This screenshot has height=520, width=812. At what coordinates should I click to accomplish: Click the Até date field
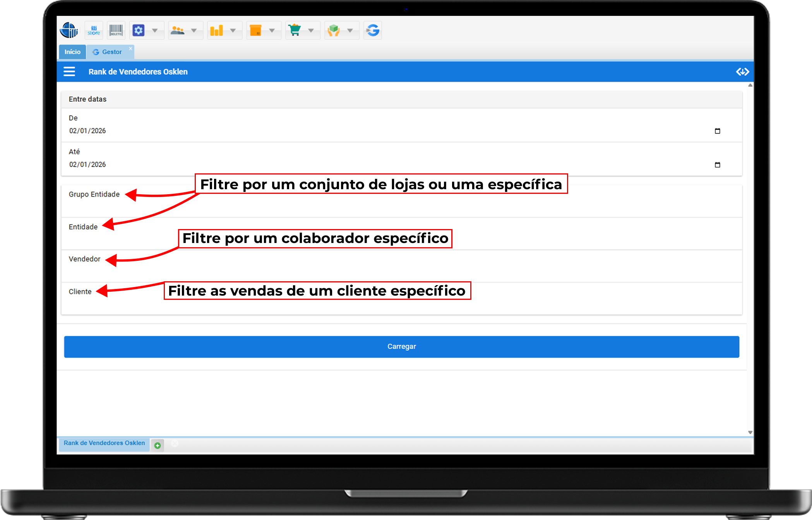[x=87, y=164]
